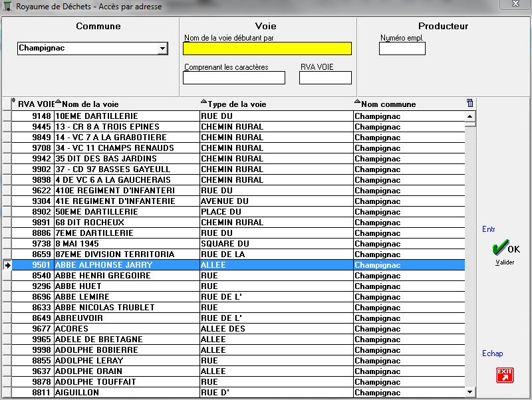This screenshot has width=532, height=400.
Task: Select the ABBE HENRI GREGOIRE row
Action: (126, 276)
